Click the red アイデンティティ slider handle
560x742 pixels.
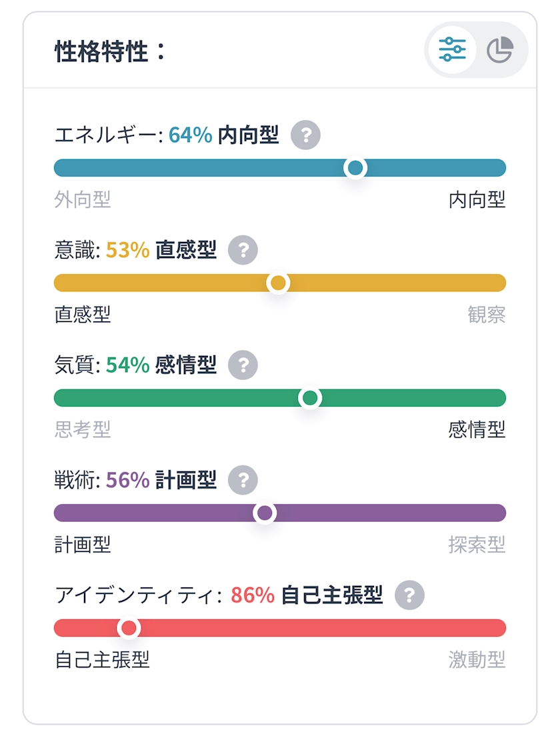click(128, 628)
